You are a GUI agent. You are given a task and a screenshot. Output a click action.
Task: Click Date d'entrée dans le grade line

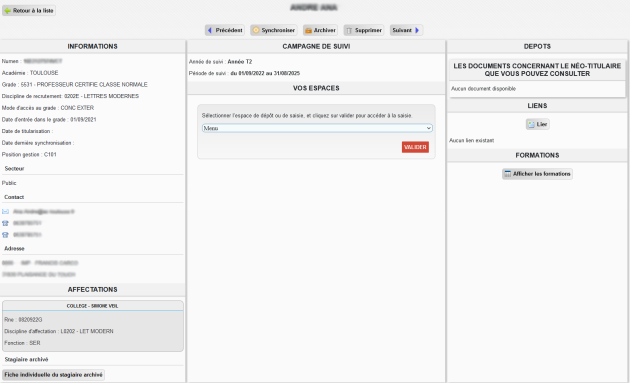(x=49, y=119)
